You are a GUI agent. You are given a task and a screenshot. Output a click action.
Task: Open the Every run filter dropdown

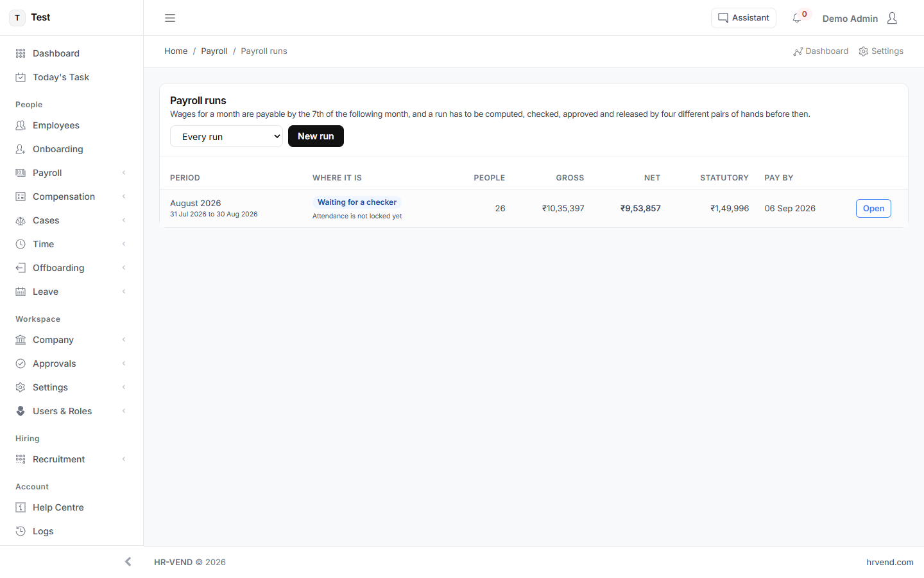(x=227, y=136)
